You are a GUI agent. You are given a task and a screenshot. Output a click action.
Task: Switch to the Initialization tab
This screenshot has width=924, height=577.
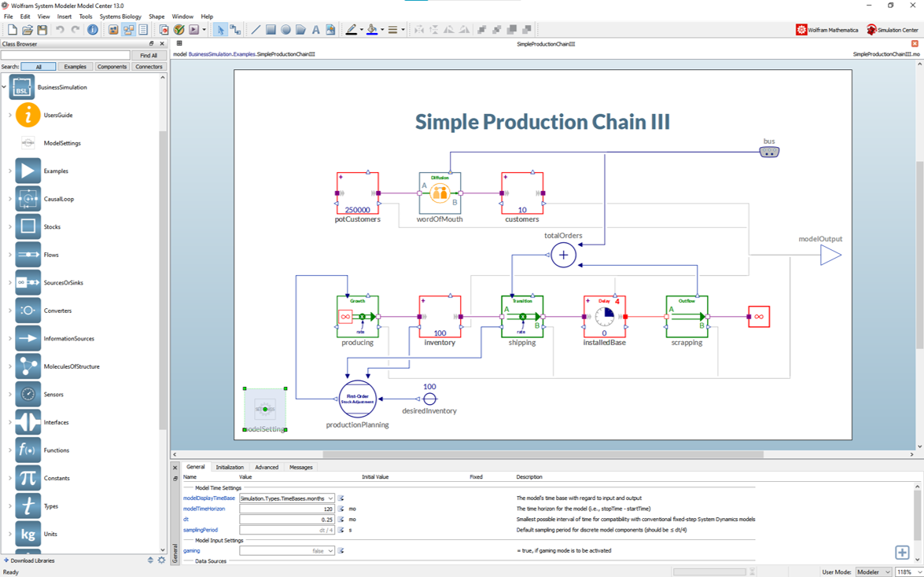pyautogui.click(x=230, y=467)
